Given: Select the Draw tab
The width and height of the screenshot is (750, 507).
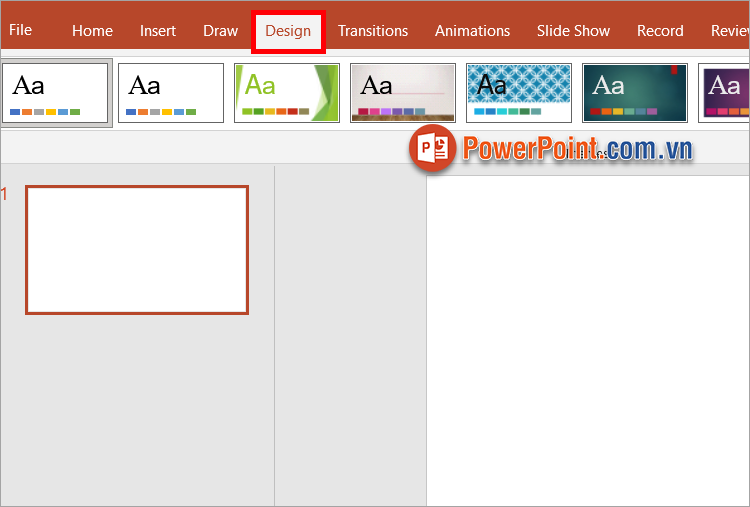Looking at the screenshot, I should tap(220, 31).
